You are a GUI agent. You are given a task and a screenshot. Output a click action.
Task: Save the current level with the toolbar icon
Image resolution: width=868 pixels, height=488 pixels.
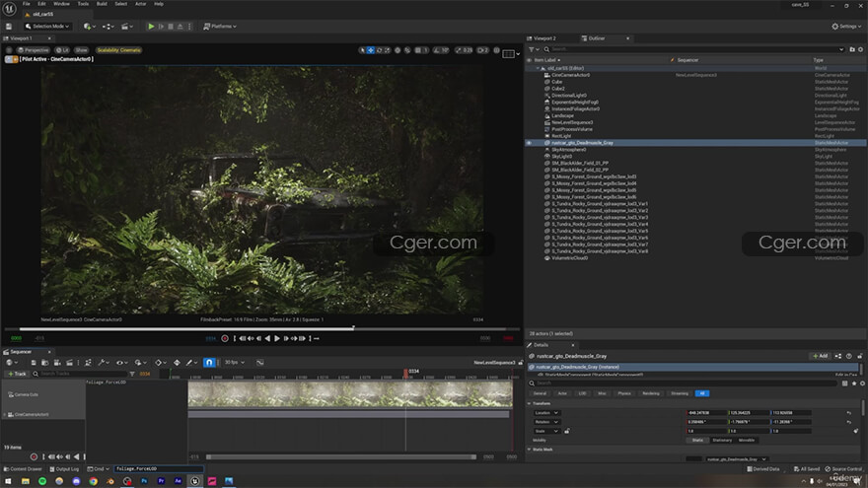click(8, 26)
